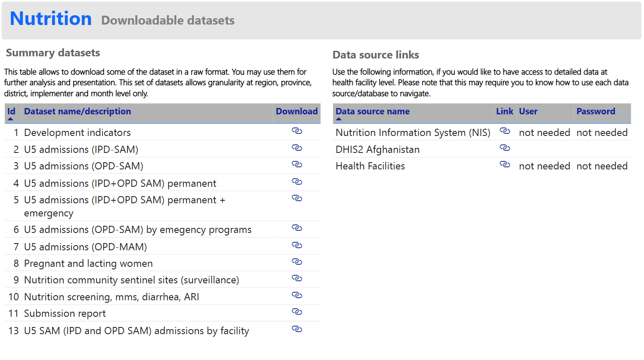Download Pregnant and lacting women dataset

pos(297,262)
